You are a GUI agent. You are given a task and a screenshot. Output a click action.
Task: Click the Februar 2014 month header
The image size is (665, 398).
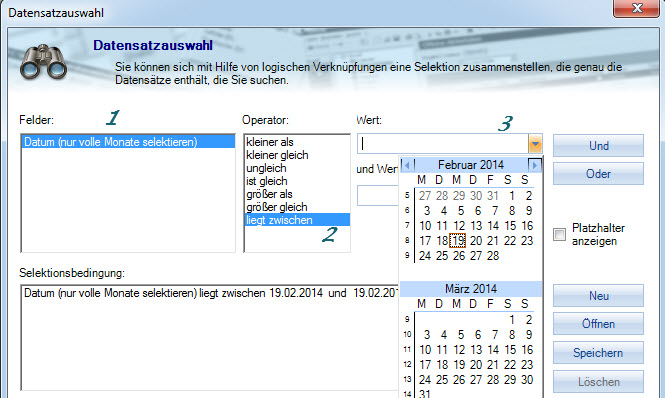pos(471,165)
